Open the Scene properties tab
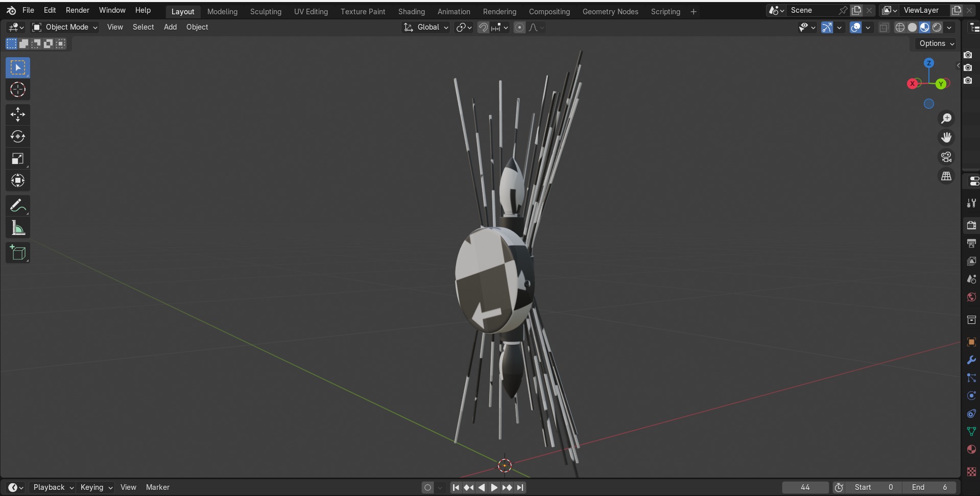980x496 pixels. [x=971, y=279]
